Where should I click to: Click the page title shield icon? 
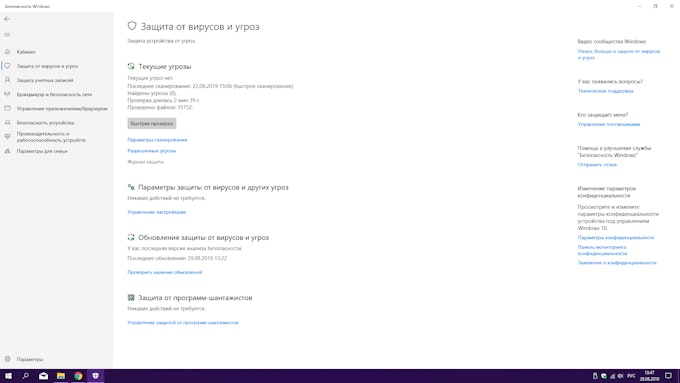click(x=132, y=26)
